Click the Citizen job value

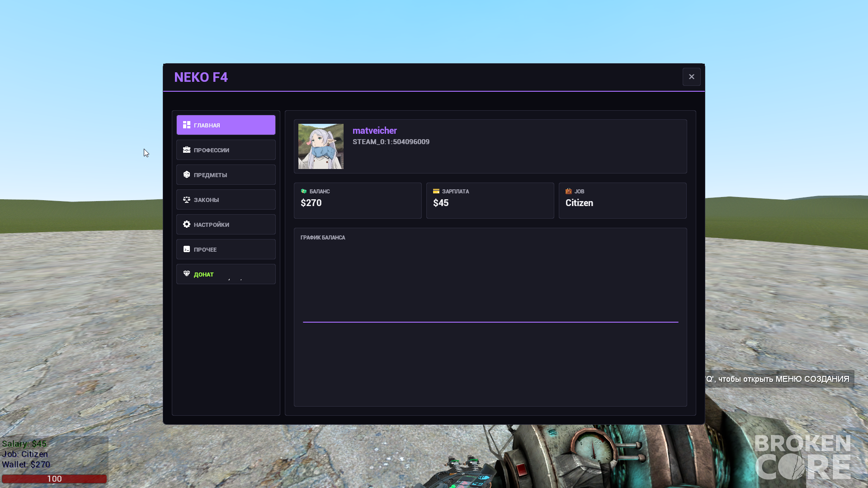(x=579, y=203)
